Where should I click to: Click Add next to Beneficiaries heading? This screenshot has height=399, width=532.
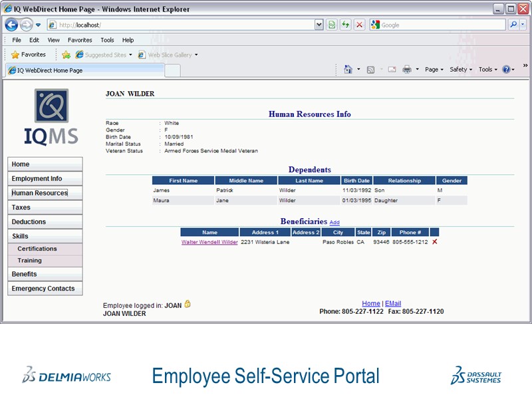334,222
